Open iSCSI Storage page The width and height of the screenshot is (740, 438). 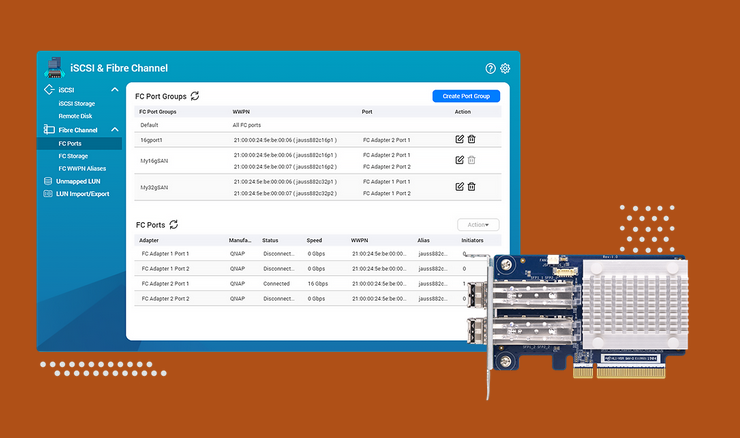pyautogui.click(x=76, y=103)
